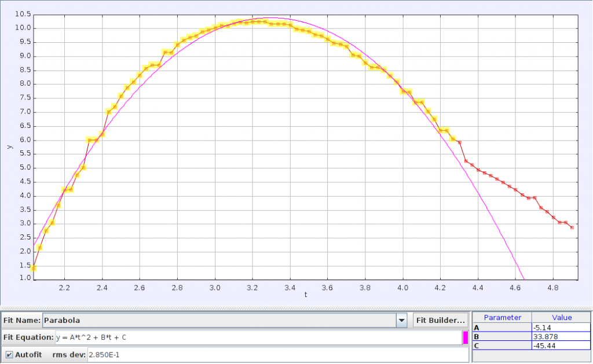This screenshot has width=593, height=364.
Task: Click the 4.8 tick on the t axis
Action: [x=552, y=288]
